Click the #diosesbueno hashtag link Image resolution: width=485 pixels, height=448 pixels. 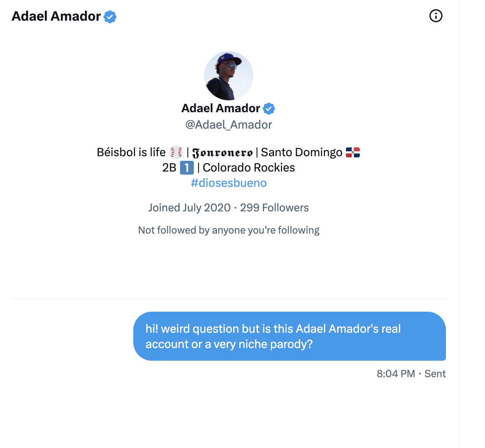(229, 183)
